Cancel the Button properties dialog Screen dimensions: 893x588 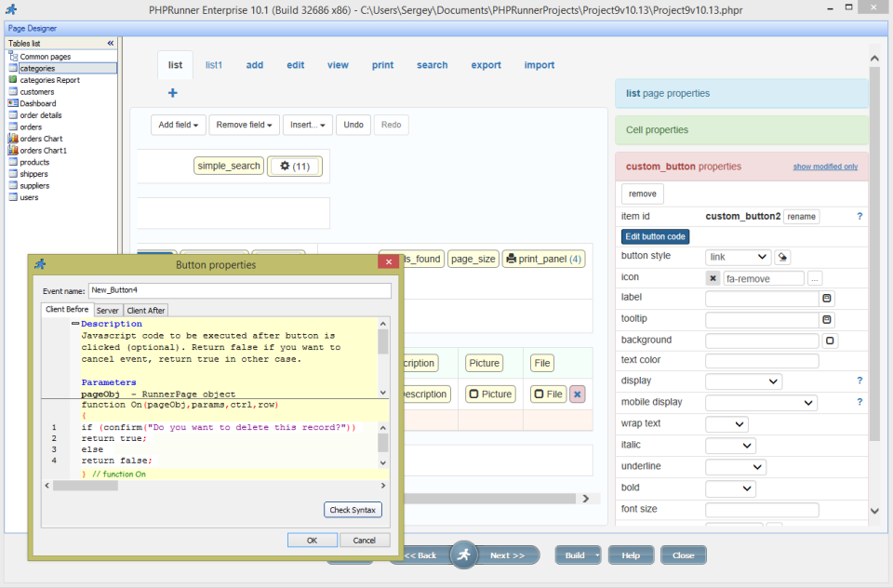tap(364, 541)
